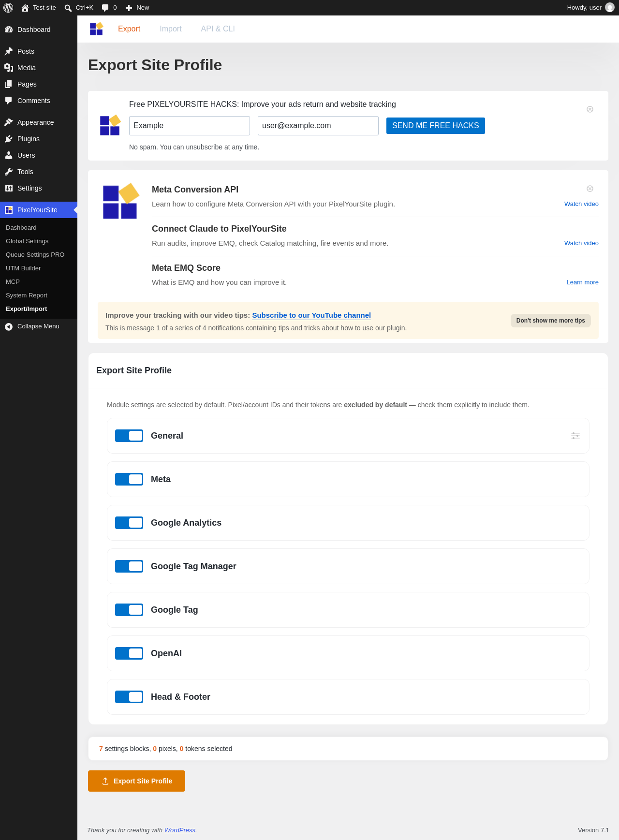Turn off the Head & Footer toggle
Image resolution: width=619 pixels, height=840 pixels.
129,697
